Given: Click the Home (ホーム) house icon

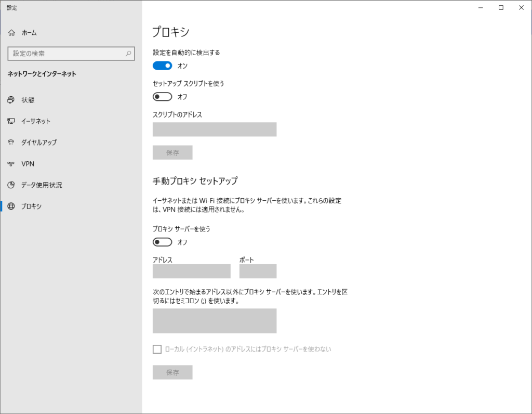Looking at the screenshot, I should [11, 33].
